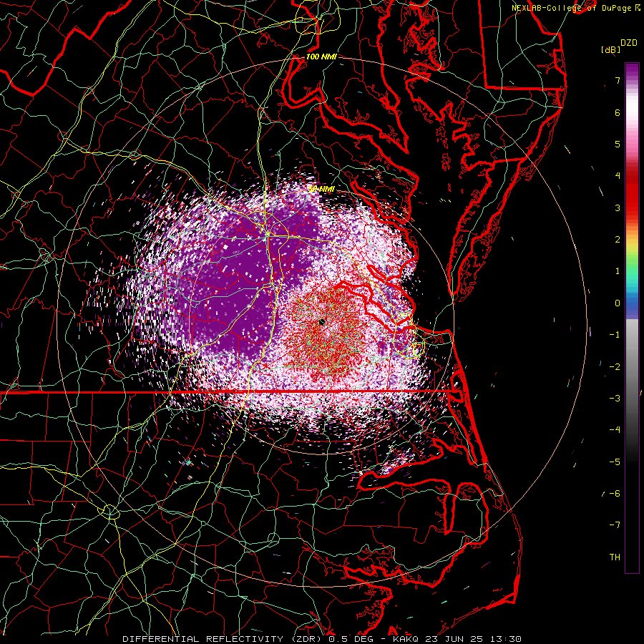This screenshot has height=644, width=644.
Task: Click the 4 dB legend value
Action: pos(618,176)
